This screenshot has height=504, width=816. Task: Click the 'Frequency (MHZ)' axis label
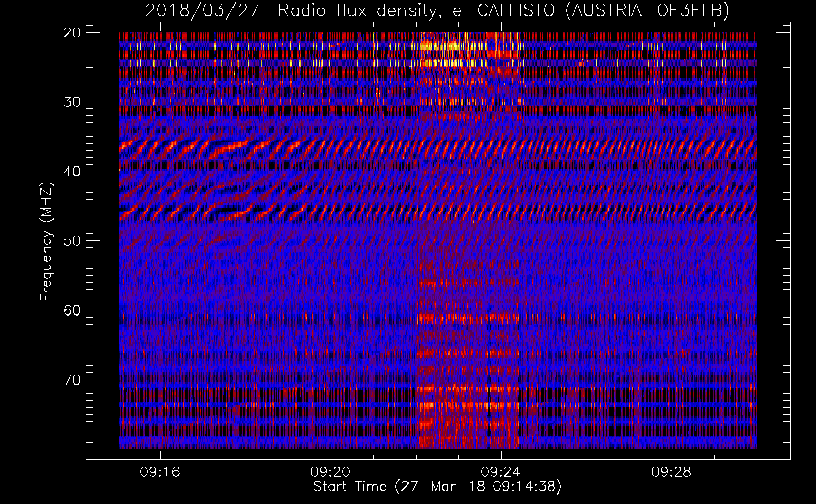click(x=46, y=241)
